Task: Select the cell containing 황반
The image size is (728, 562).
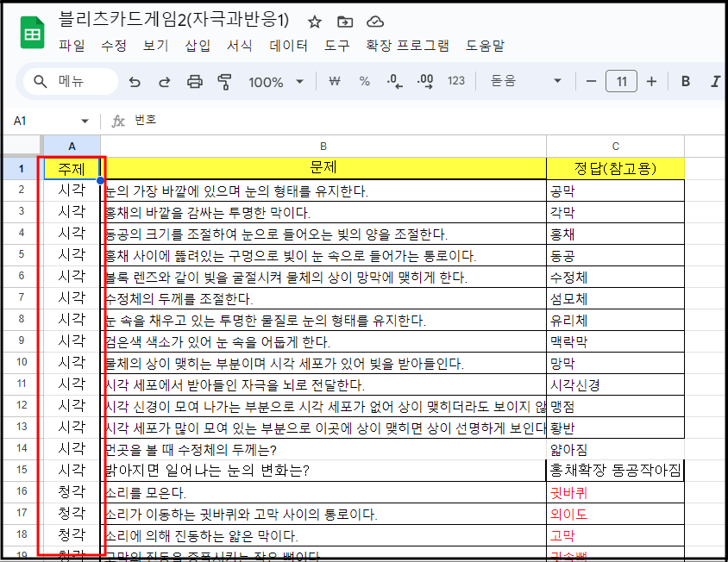Action: 615,428
